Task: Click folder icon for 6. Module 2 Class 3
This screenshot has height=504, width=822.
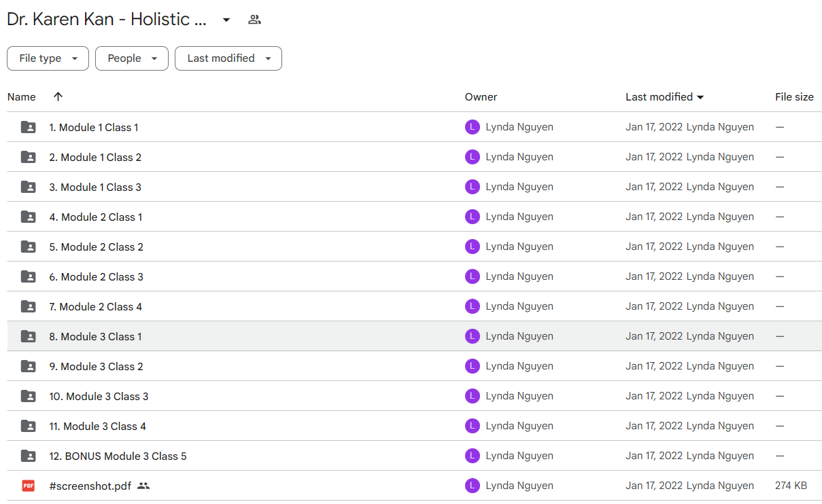Action: [28, 276]
